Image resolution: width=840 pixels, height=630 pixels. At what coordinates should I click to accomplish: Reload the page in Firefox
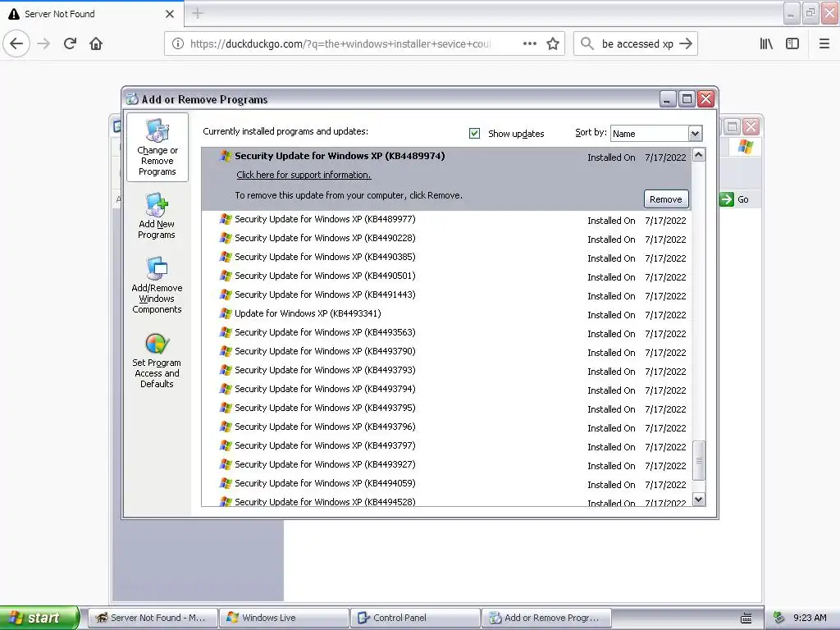pyautogui.click(x=70, y=44)
